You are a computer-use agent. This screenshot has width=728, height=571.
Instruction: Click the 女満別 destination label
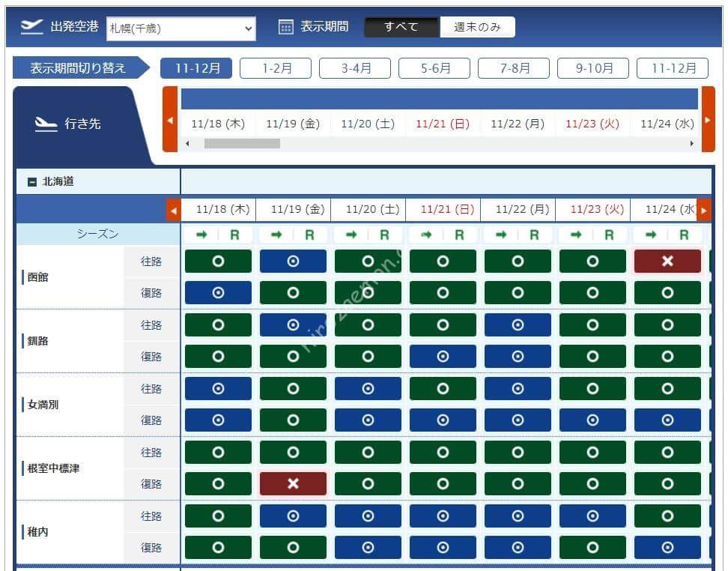click(x=43, y=405)
